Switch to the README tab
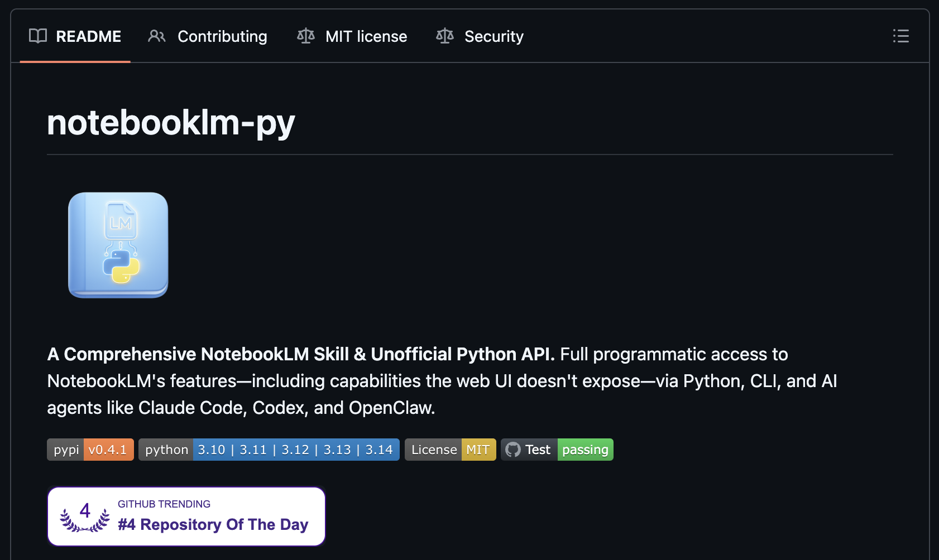Image resolution: width=939 pixels, height=560 pixels. [75, 36]
